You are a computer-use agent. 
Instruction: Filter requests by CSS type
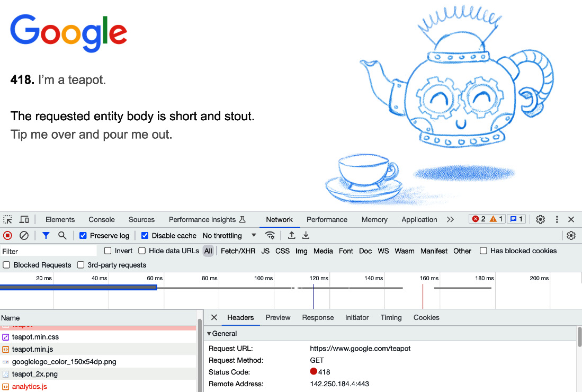pos(282,251)
